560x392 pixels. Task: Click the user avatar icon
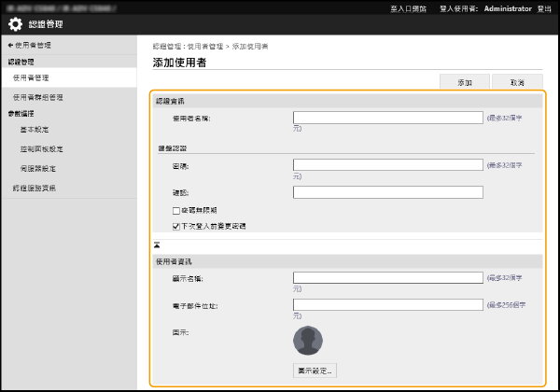[308, 339]
